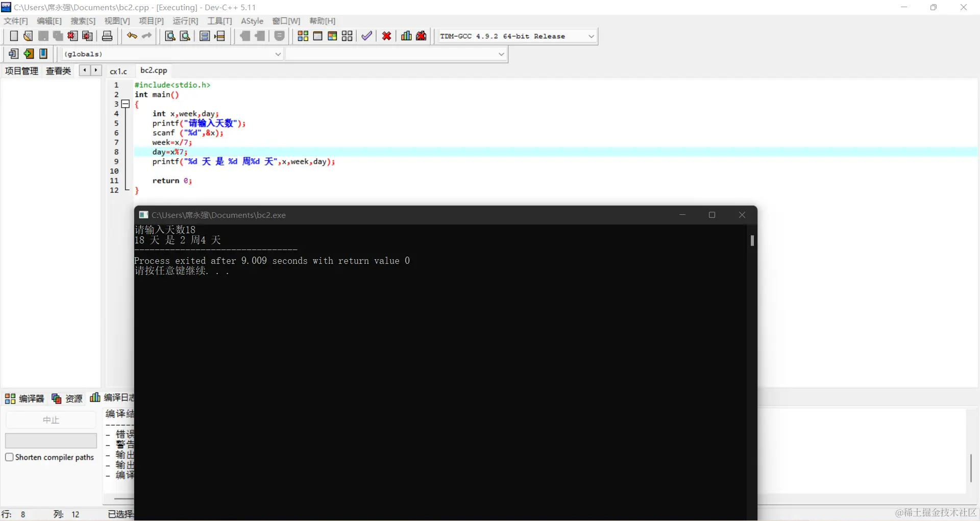Click the left arrow of sidebar tab scroller
Viewport: 980px width, 521px height.
pos(85,70)
